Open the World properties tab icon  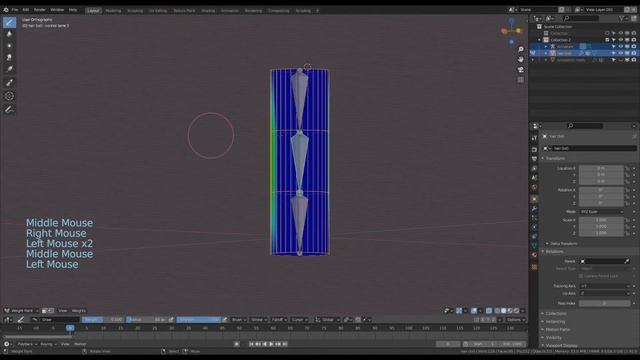(x=534, y=187)
